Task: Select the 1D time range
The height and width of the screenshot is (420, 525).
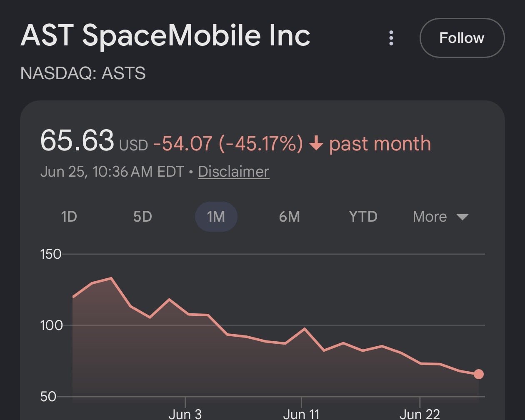Action: [69, 217]
